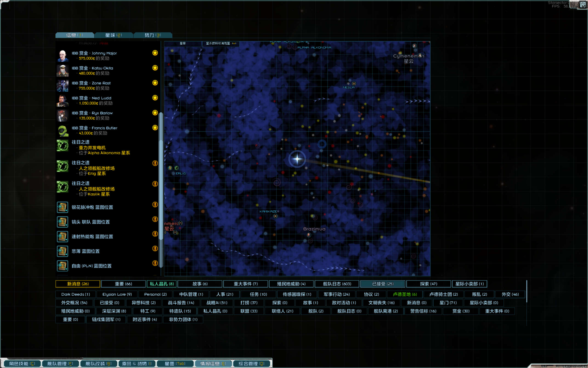Viewport: 588px width, 368px height.
Task: Select the 外交概况 (54) tag
Action: pos(74,303)
